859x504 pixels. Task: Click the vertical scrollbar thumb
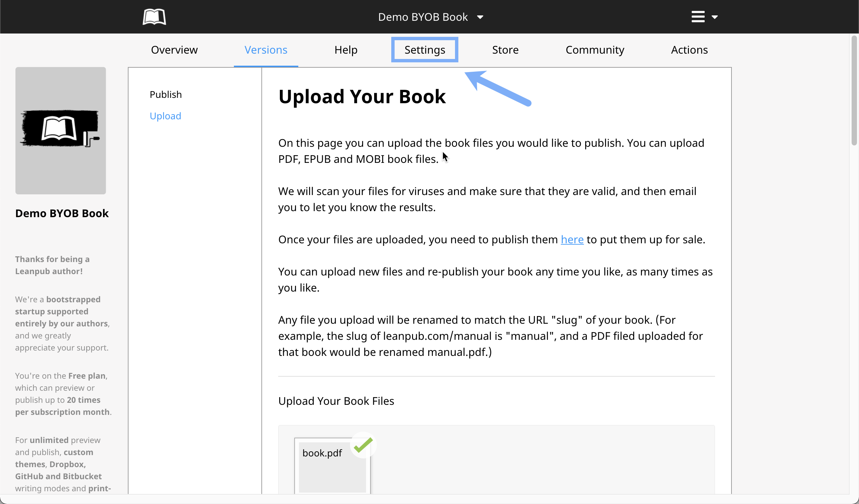pyautogui.click(x=854, y=90)
